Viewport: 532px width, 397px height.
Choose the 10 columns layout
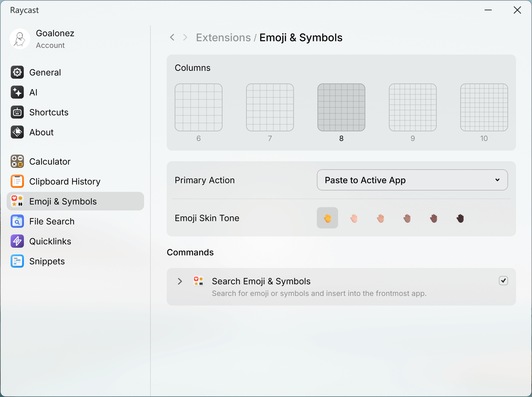tap(484, 107)
